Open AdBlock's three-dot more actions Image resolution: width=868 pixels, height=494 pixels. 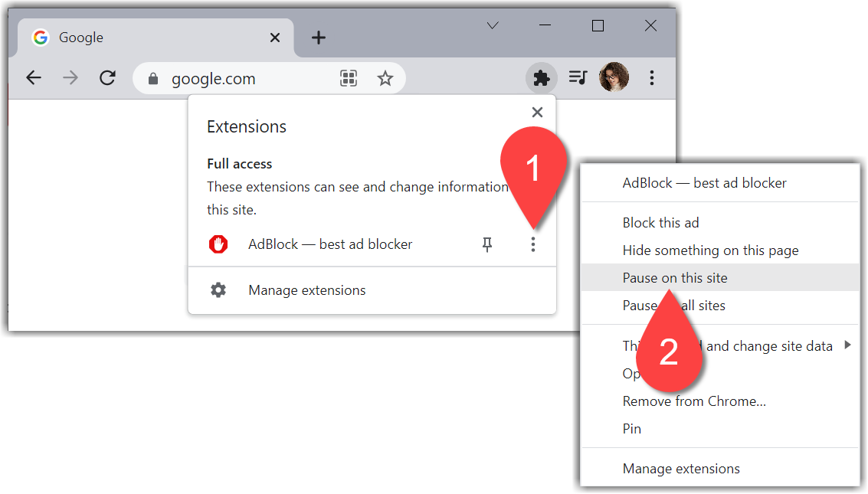tap(533, 244)
